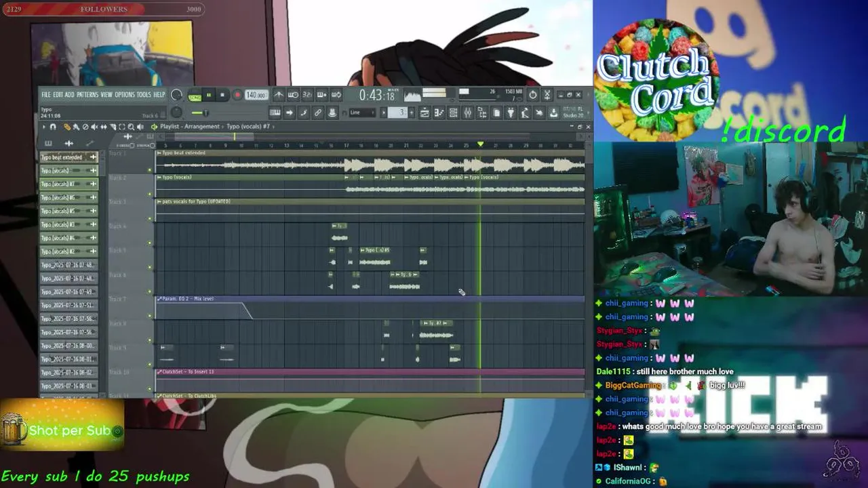Open the Line snap dropdown
868x488 pixels.
[x=362, y=113]
